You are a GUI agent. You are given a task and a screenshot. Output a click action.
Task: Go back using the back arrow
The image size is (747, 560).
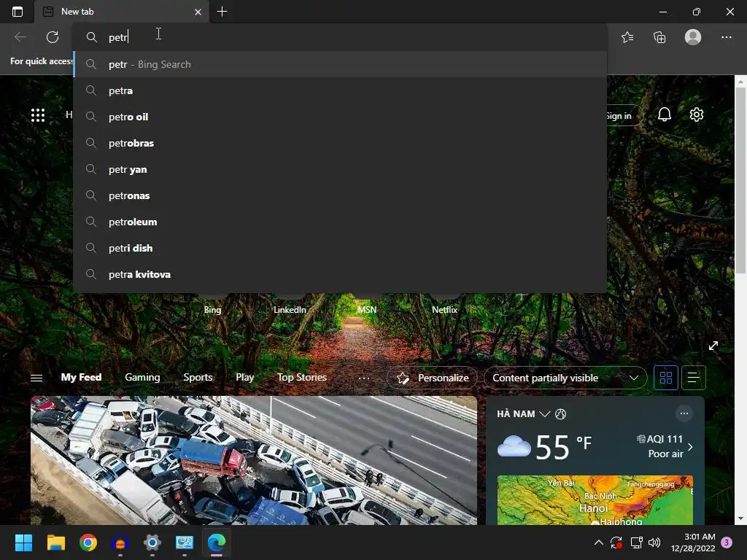coord(20,37)
